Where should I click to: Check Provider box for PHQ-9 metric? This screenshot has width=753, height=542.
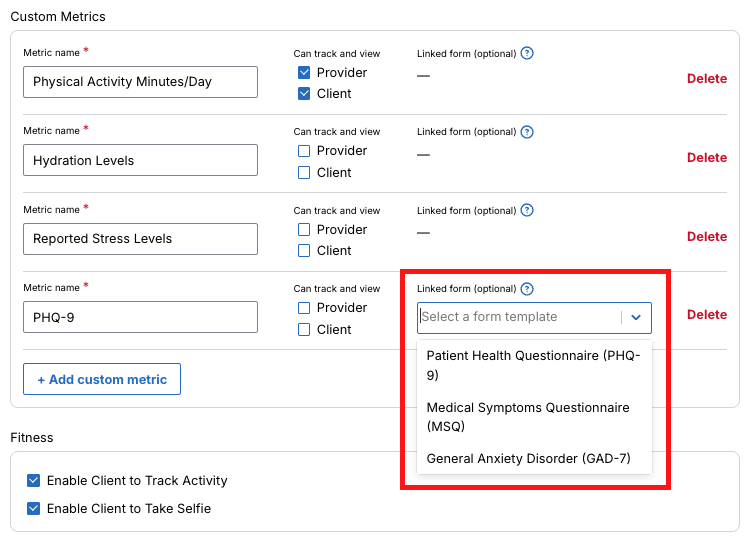304,308
